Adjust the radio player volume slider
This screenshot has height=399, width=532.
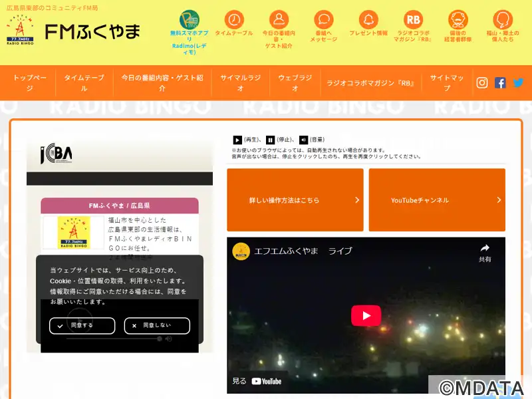pos(114,338)
